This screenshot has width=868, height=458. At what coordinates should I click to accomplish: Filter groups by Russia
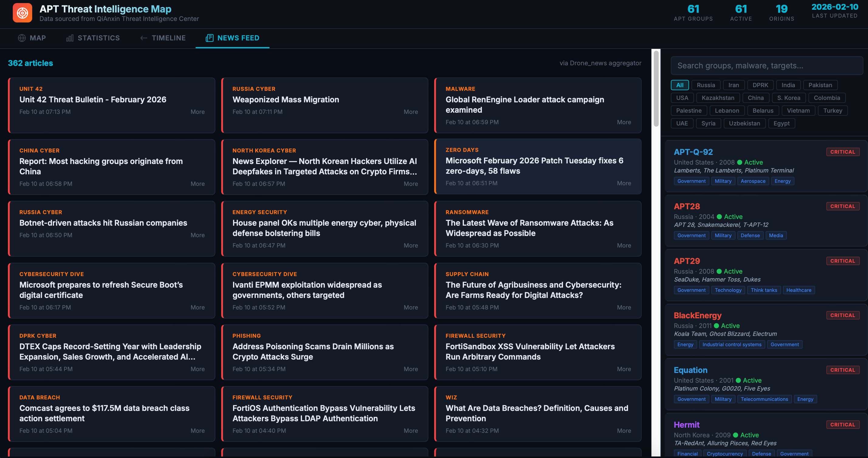[x=705, y=85]
